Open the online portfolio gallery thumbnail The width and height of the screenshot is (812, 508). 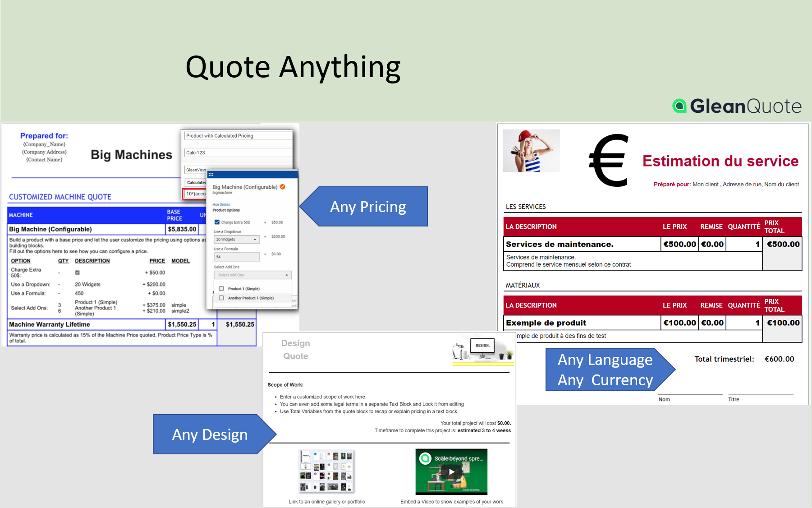(x=326, y=471)
